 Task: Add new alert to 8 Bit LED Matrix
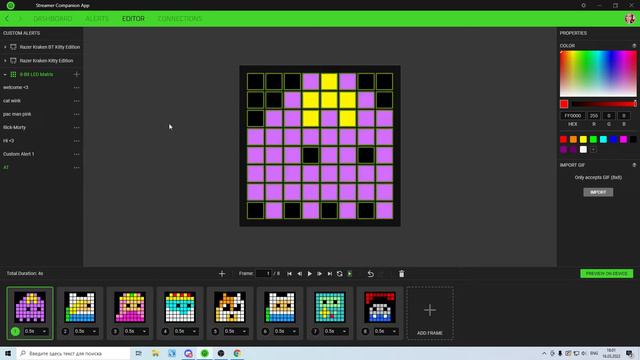coord(76,74)
